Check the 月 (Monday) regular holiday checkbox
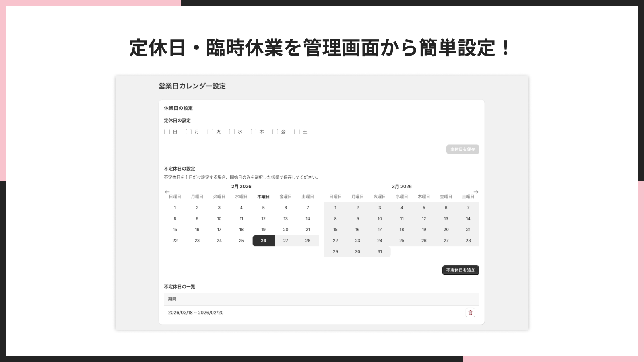 (x=189, y=132)
